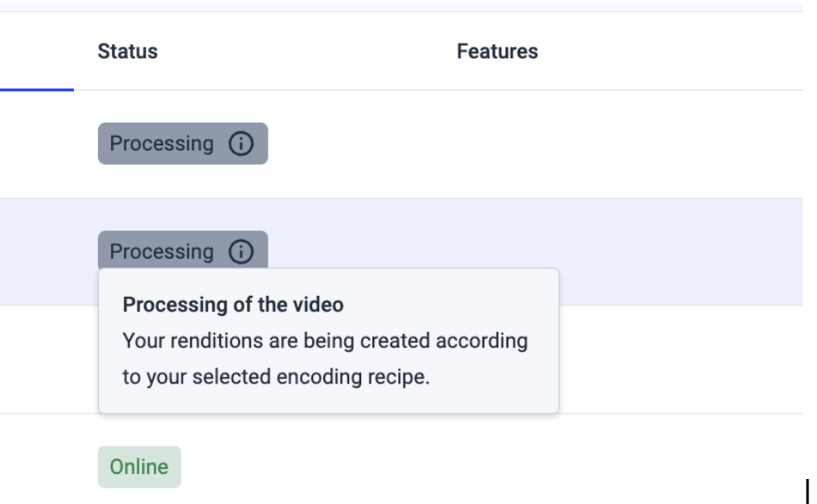The width and height of the screenshot is (817, 504).
Task: Click the empty Features cell in the first row
Action: pos(625,144)
